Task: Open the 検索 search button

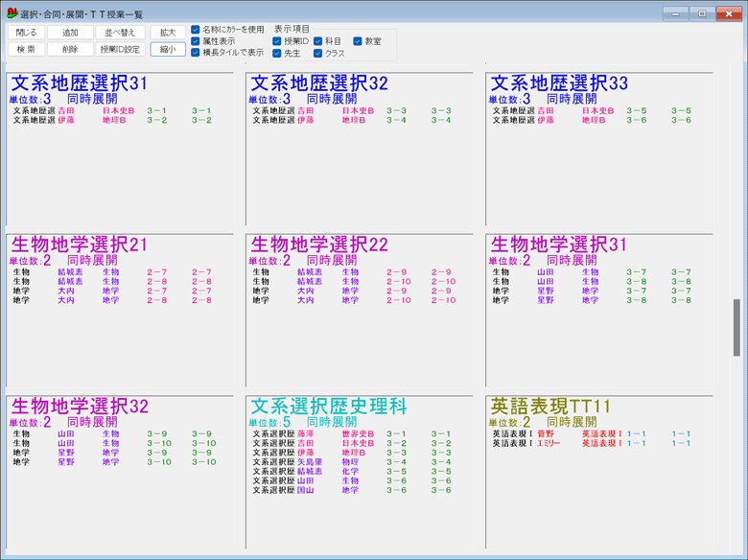Action: 26,49
